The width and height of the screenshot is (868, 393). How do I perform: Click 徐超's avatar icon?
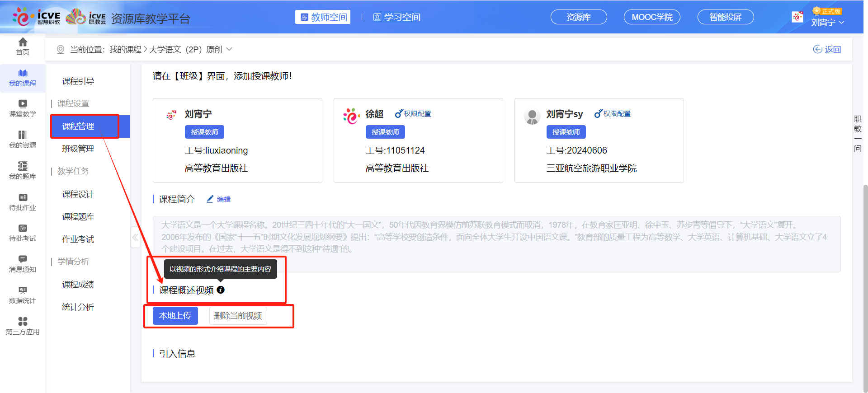tap(351, 117)
